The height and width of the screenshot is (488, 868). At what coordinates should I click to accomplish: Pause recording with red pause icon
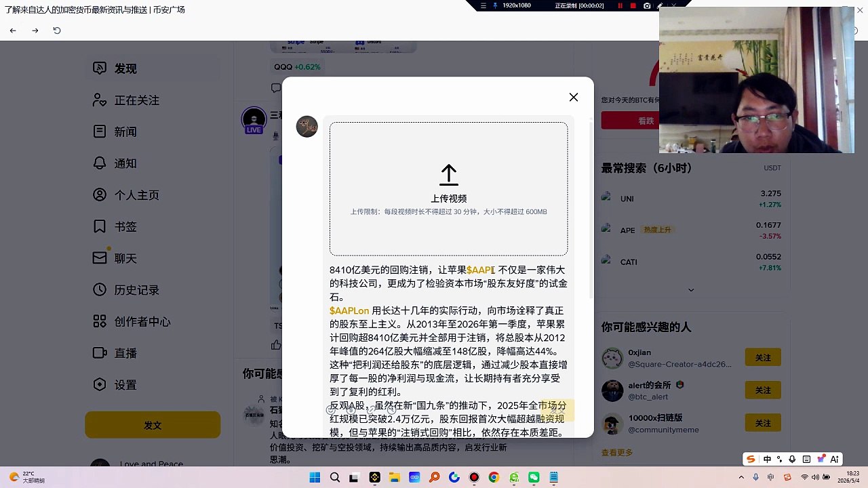coord(620,5)
